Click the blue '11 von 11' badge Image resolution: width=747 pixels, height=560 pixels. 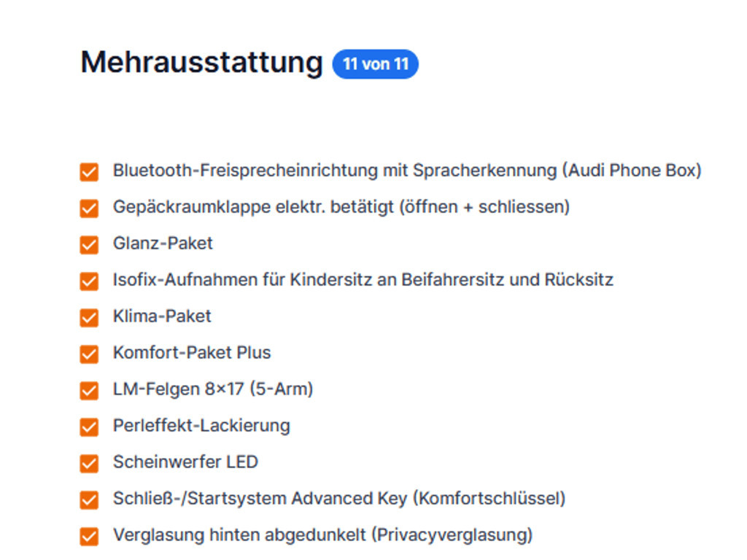[376, 64]
